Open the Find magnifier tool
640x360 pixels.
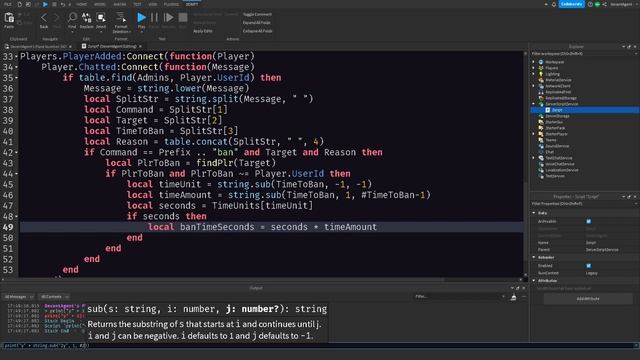pos(72,17)
